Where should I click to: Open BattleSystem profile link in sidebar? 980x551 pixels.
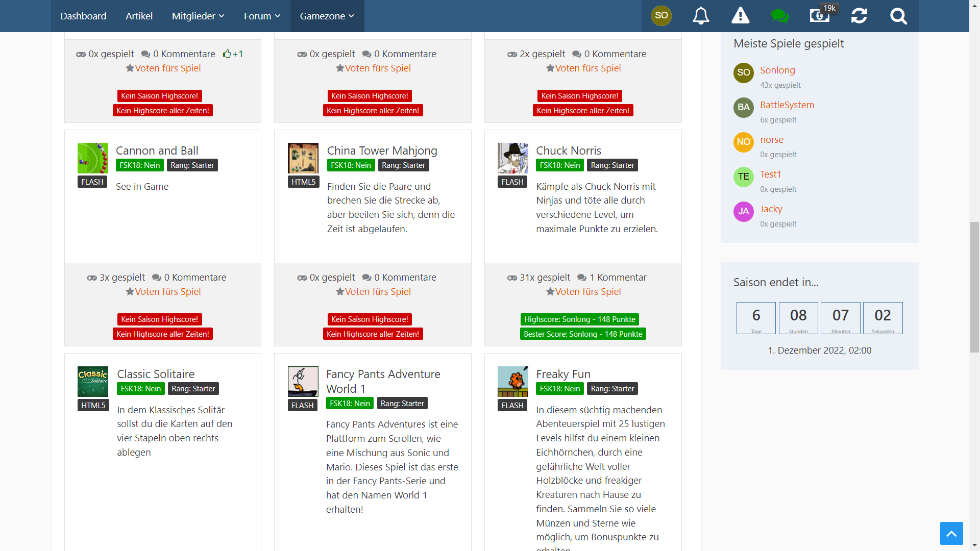pyautogui.click(x=787, y=105)
